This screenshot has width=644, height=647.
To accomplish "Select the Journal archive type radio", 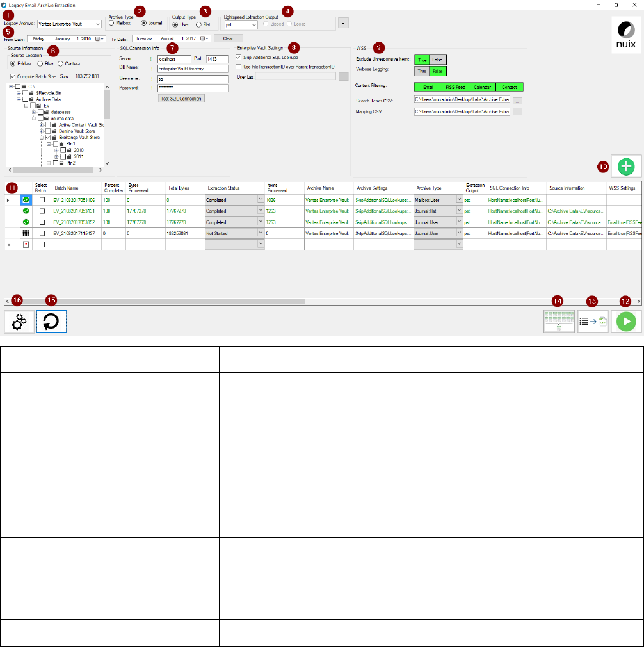I will [x=144, y=23].
